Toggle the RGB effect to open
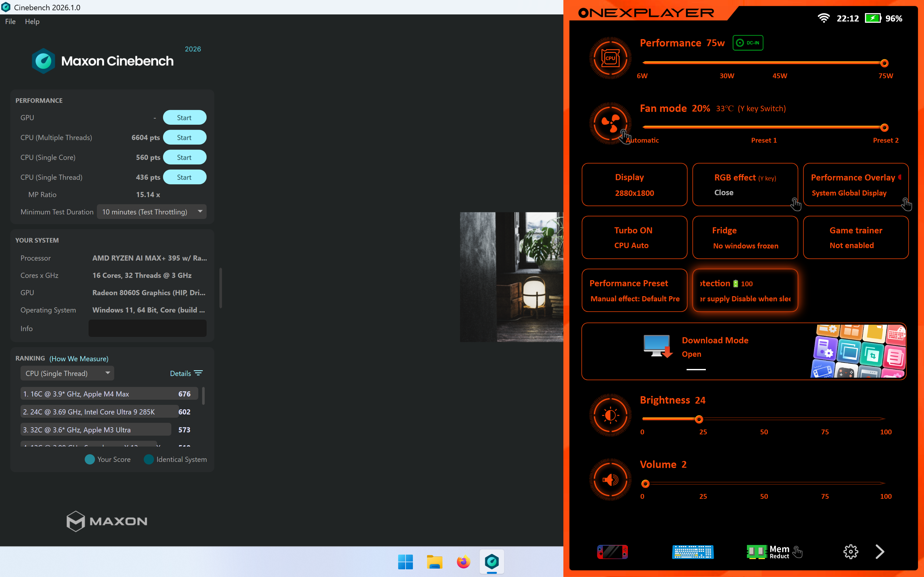The height and width of the screenshot is (577, 924). coord(745,184)
